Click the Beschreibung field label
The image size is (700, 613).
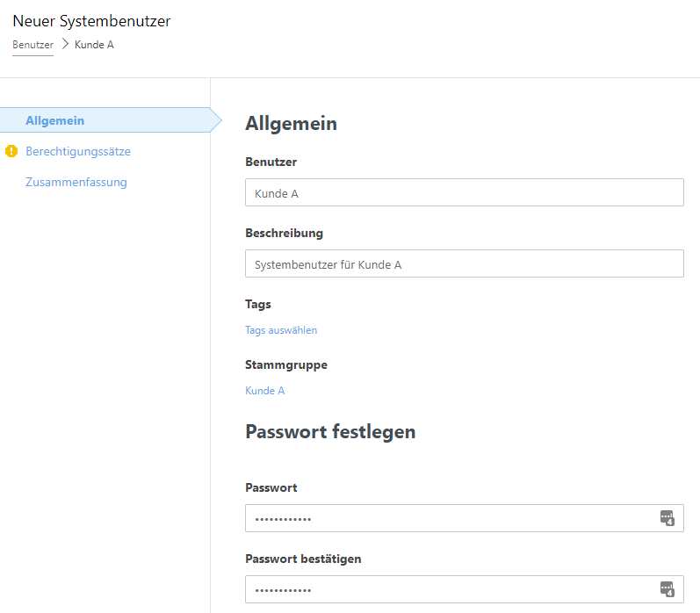click(x=284, y=233)
